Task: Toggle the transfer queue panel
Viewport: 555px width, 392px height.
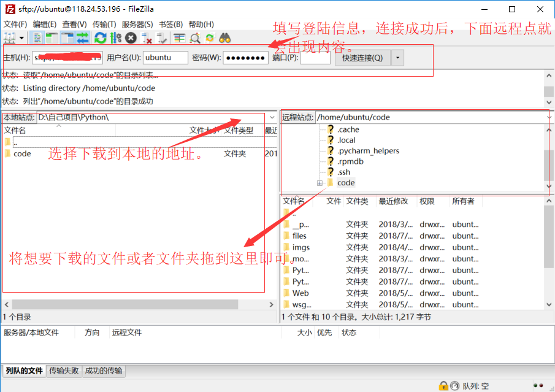Action: pos(82,37)
